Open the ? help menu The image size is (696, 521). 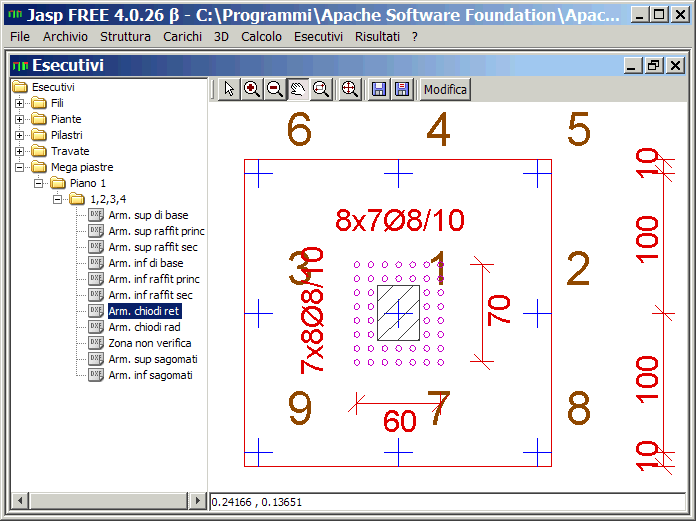415,36
